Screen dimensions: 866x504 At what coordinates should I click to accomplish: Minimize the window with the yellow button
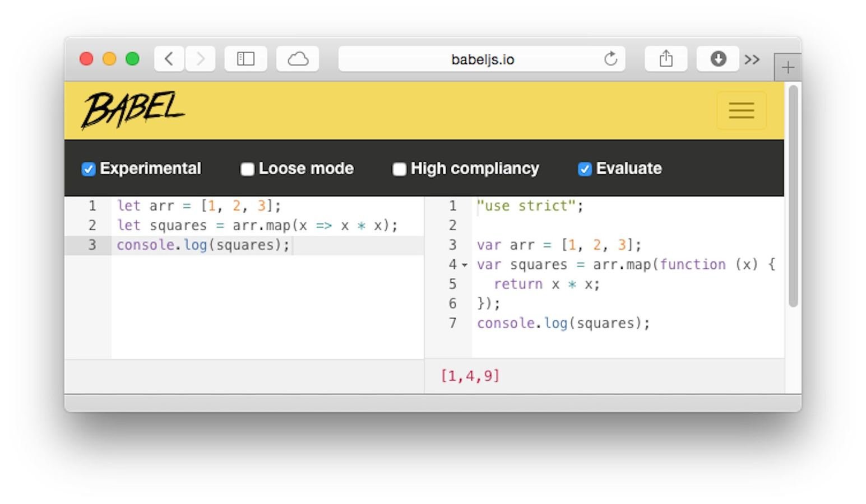109,59
